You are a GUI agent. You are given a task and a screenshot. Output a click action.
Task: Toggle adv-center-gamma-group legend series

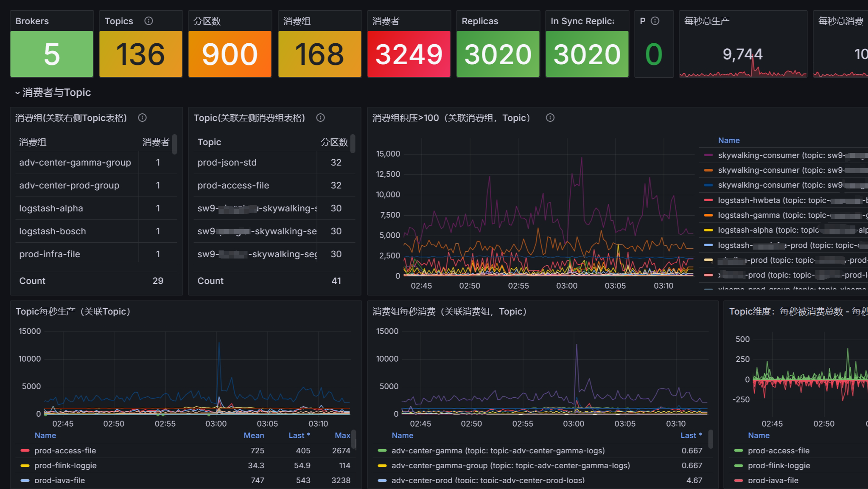pyautogui.click(x=511, y=466)
